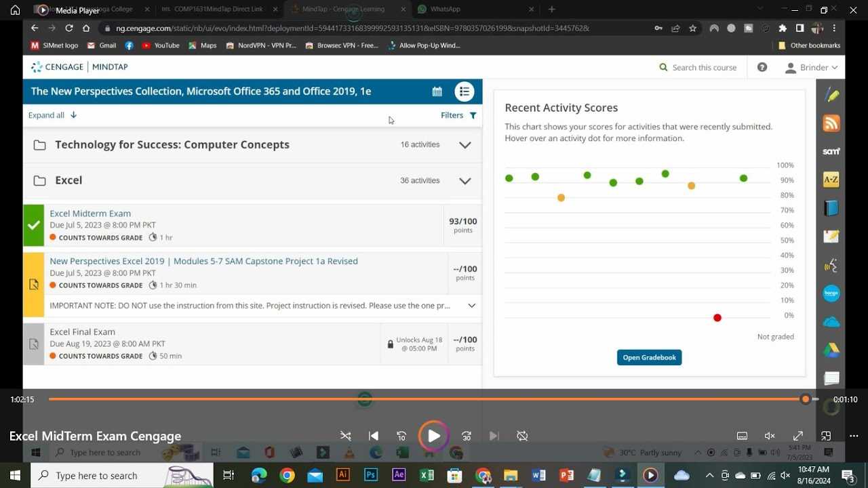Open the Windows notification center
Image resolution: width=868 pixels, height=488 pixels.
coord(847,476)
